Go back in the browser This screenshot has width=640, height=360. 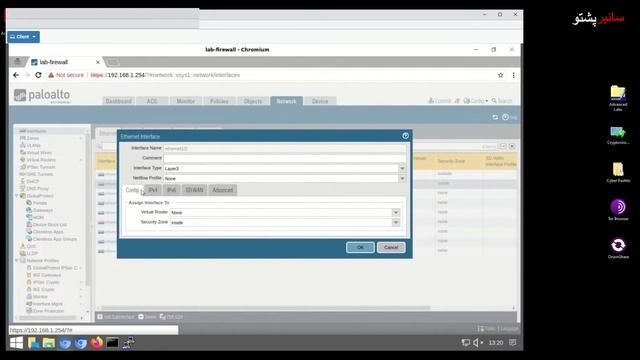coord(16,75)
